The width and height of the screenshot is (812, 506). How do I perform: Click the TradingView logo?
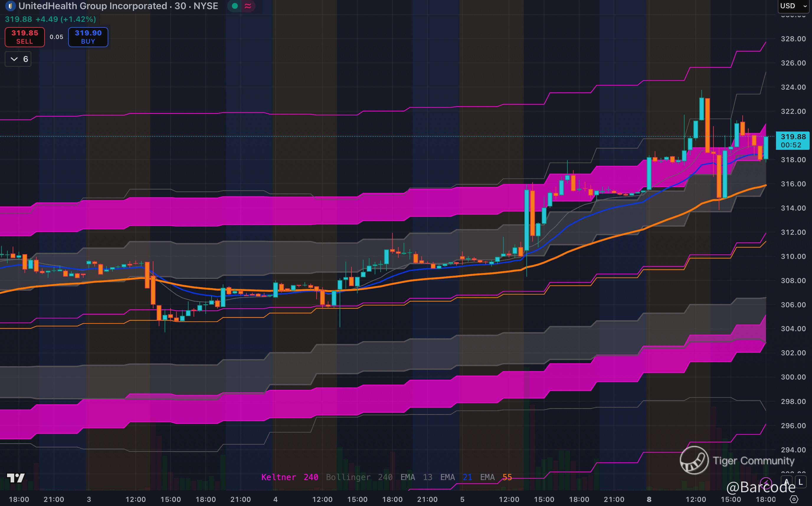(16, 478)
